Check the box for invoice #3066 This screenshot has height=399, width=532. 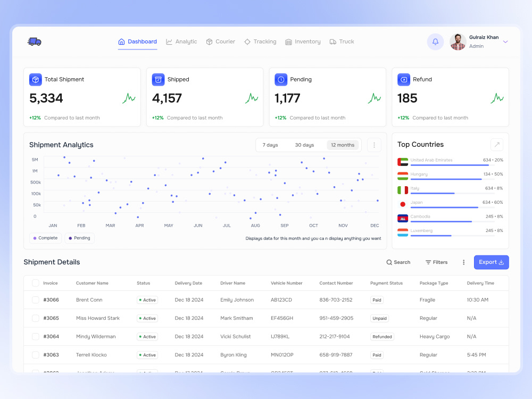[x=35, y=300]
